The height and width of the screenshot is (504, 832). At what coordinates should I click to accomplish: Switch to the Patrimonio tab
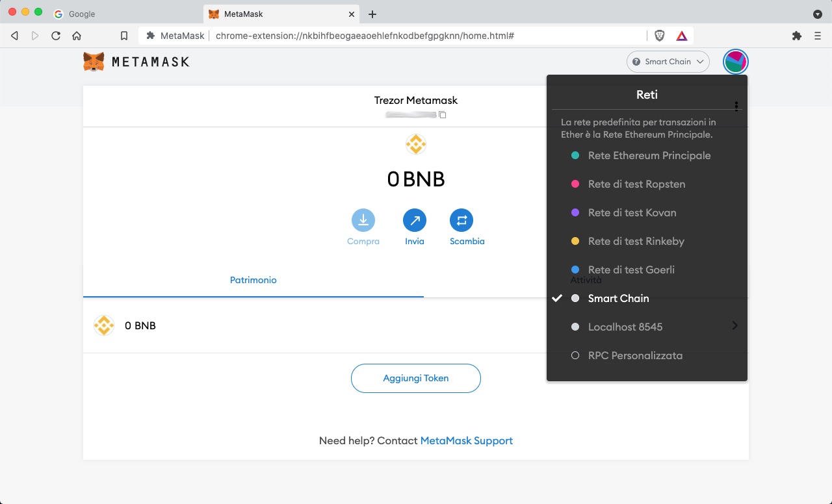click(x=253, y=280)
